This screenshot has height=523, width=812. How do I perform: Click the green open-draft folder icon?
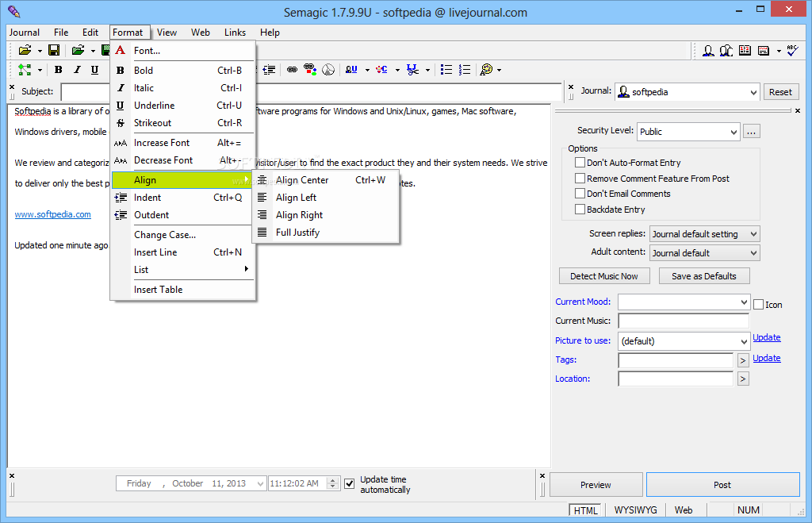78,50
